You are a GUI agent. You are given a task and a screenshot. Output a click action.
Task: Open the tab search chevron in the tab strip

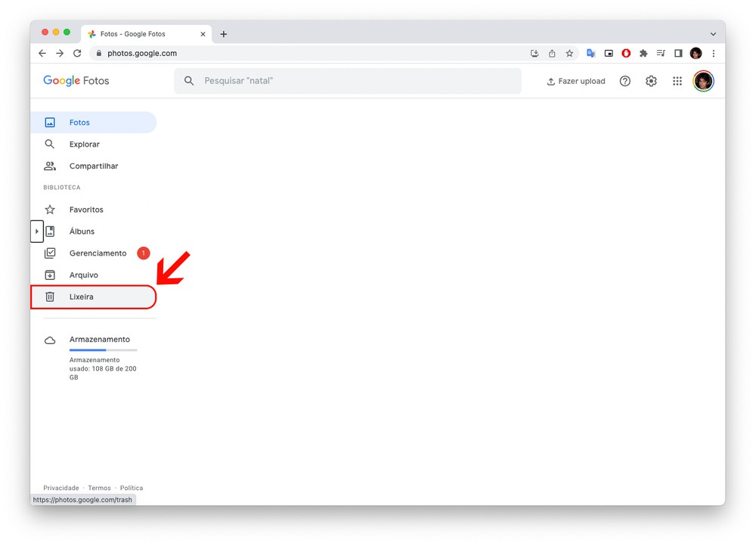(713, 34)
